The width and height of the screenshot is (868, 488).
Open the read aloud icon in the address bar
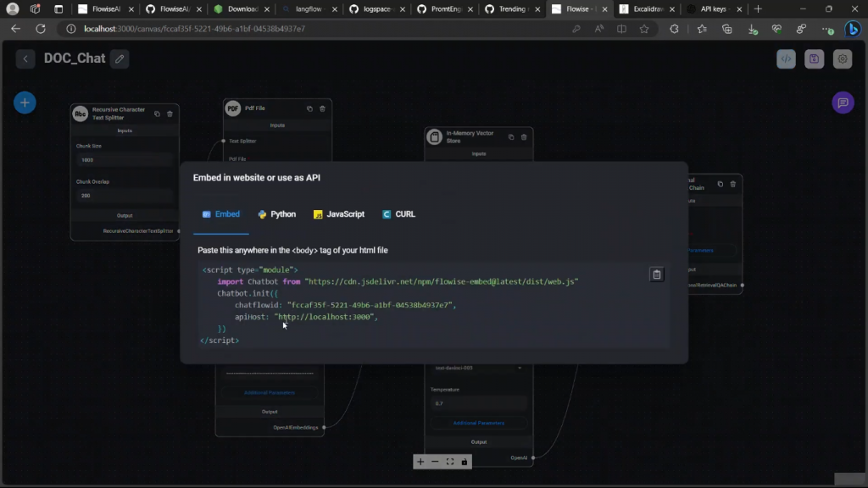(599, 29)
